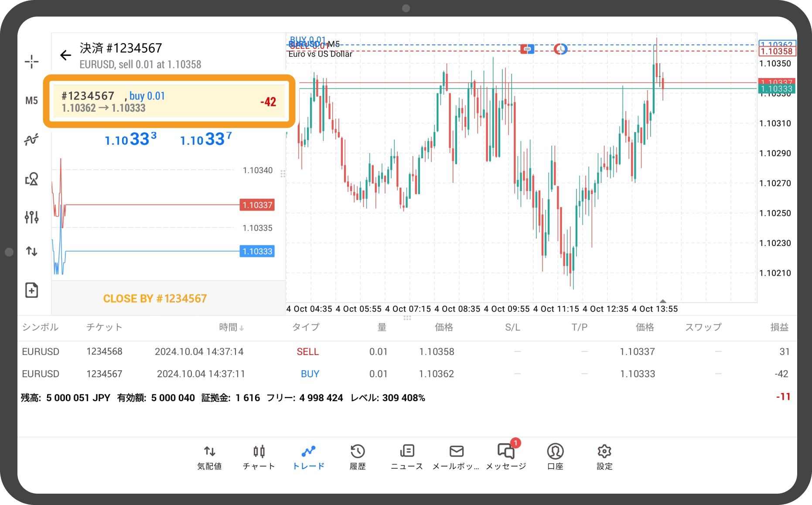Open the 設定 settings tab
This screenshot has width=812, height=505.
point(604,457)
